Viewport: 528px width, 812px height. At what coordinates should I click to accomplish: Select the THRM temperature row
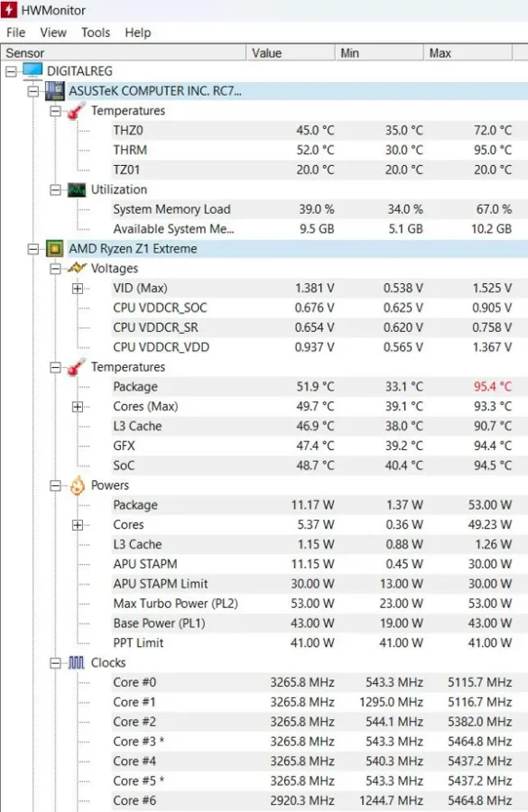click(320, 150)
